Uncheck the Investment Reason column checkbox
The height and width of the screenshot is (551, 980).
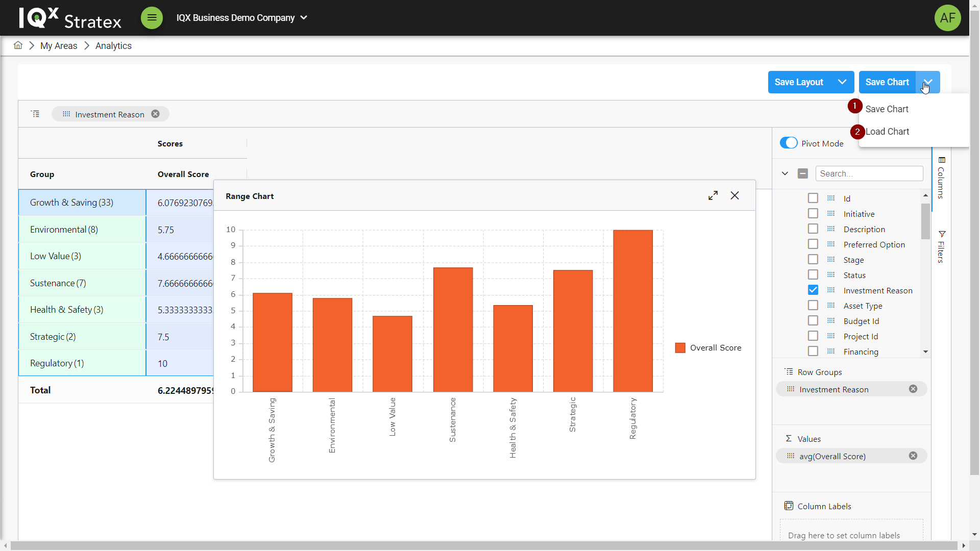[813, 290]
